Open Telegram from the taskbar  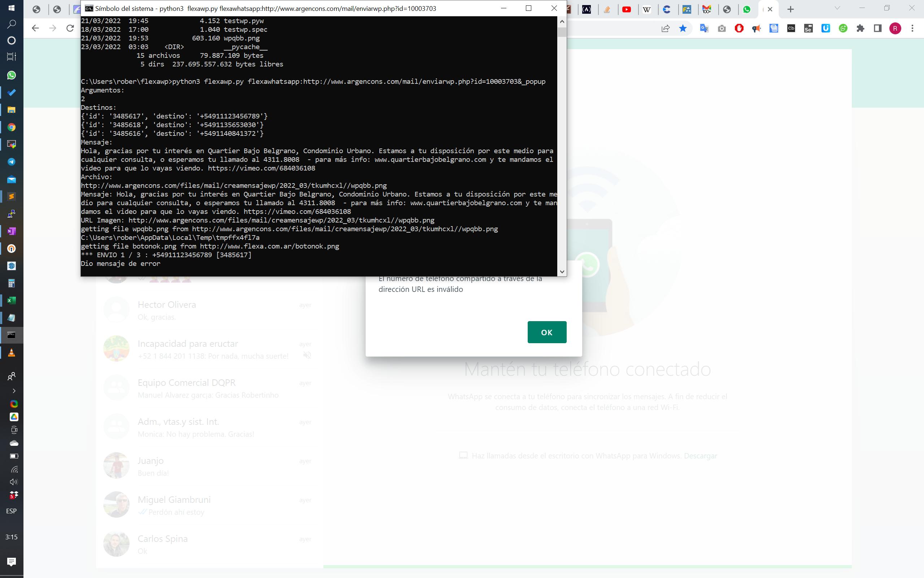click(x=12, y=162)
